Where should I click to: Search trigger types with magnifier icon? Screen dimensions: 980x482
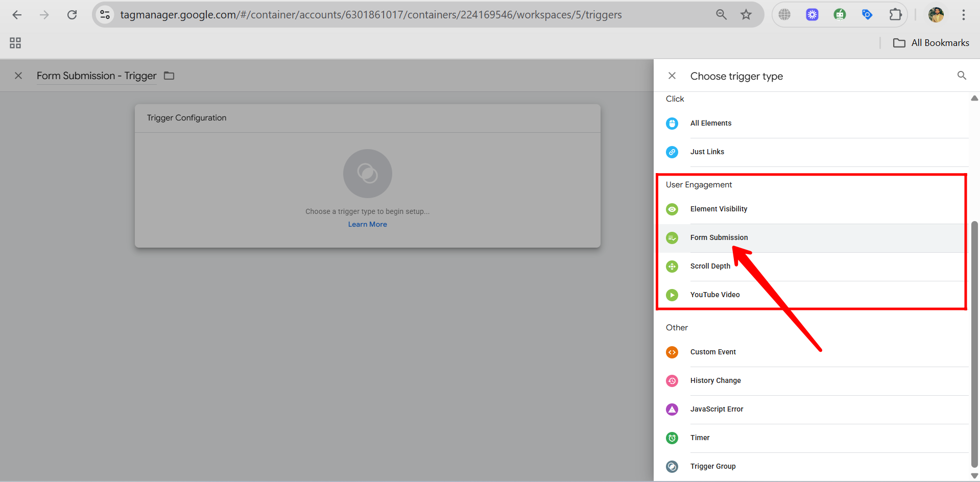[x=962, y=76]
